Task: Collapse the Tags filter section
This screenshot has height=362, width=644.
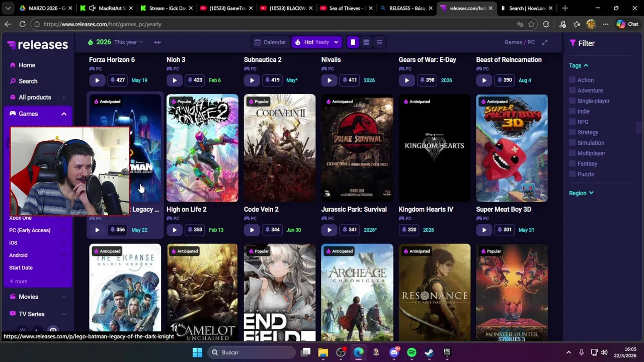Action: click(579, 65)
